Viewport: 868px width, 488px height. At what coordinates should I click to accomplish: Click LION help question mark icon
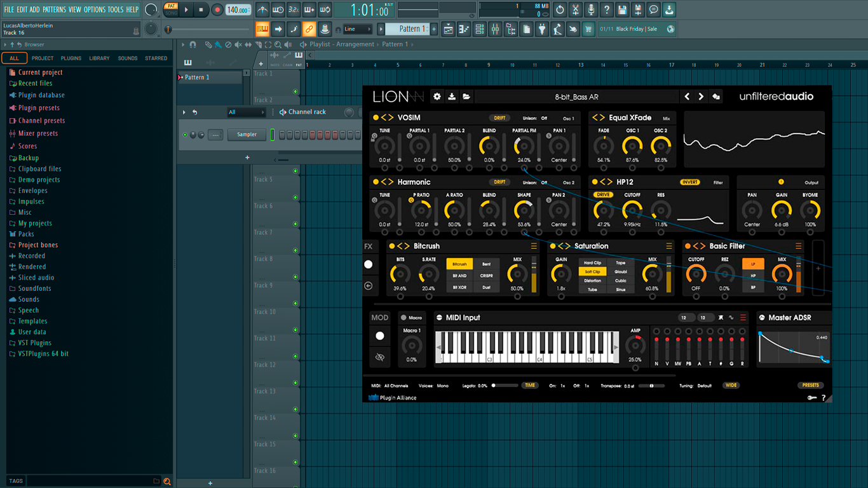(824, 398)
